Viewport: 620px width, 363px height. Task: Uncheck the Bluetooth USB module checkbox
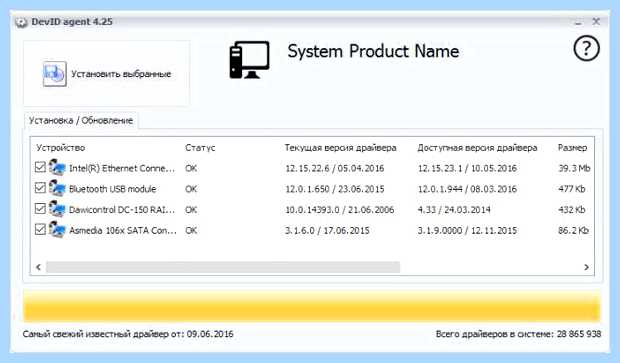tap(40, 187)
